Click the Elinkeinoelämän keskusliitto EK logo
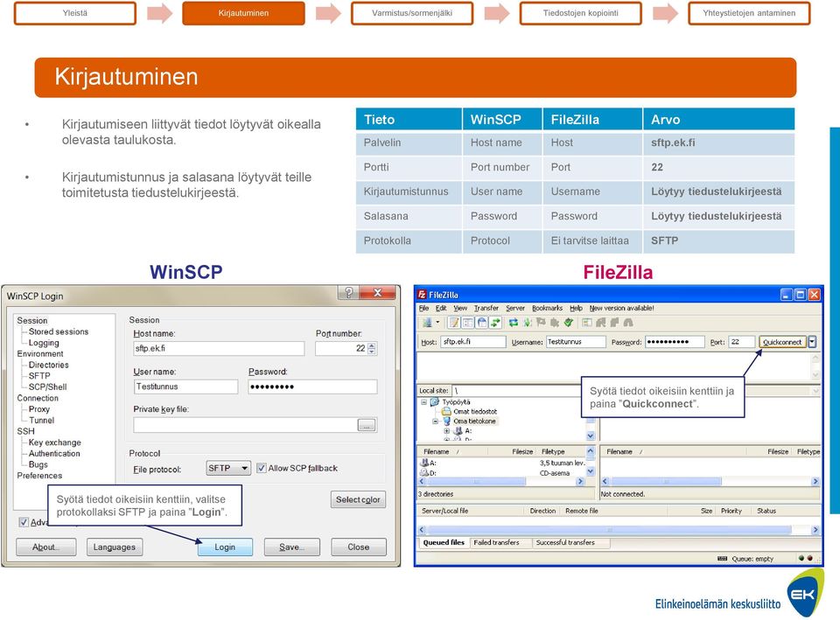This screenshot has height=620, width=840. (806, 593)
